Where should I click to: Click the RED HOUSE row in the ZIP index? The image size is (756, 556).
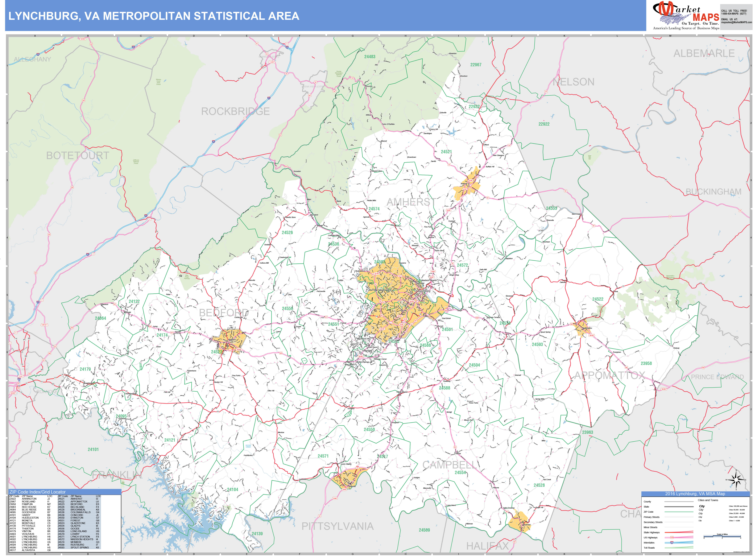[30, 507]
